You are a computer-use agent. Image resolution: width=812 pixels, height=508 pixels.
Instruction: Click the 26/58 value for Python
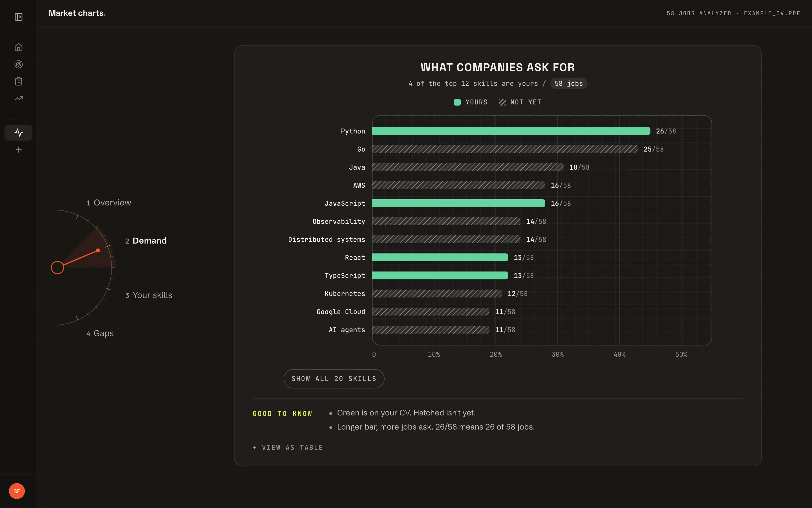pyautogui.click(x=666, y=131)
